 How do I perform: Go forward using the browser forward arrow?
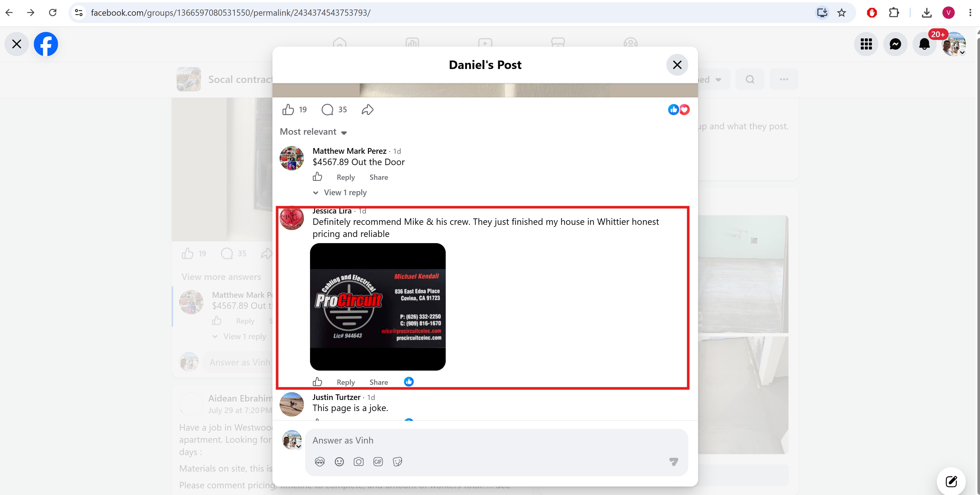[x=31, y=13]
